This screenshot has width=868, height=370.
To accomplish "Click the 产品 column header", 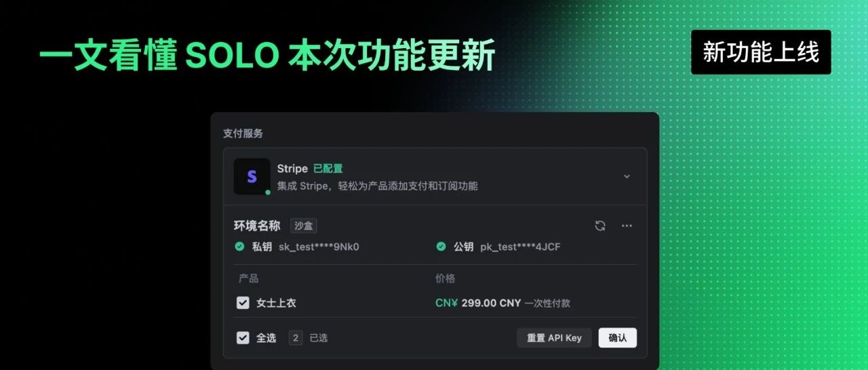I will [x=248, y=278].
